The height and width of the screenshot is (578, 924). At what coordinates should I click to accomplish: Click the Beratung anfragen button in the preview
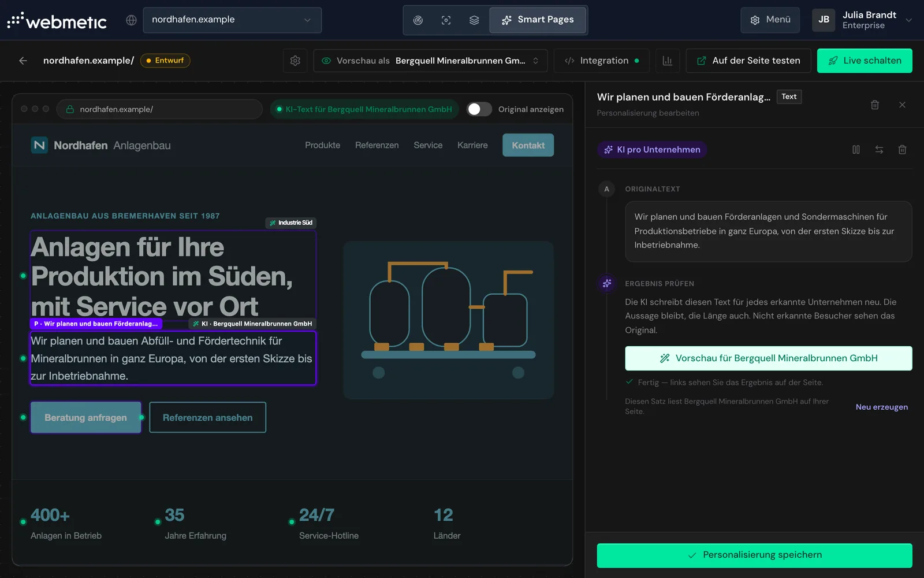[x=85, y=417]
